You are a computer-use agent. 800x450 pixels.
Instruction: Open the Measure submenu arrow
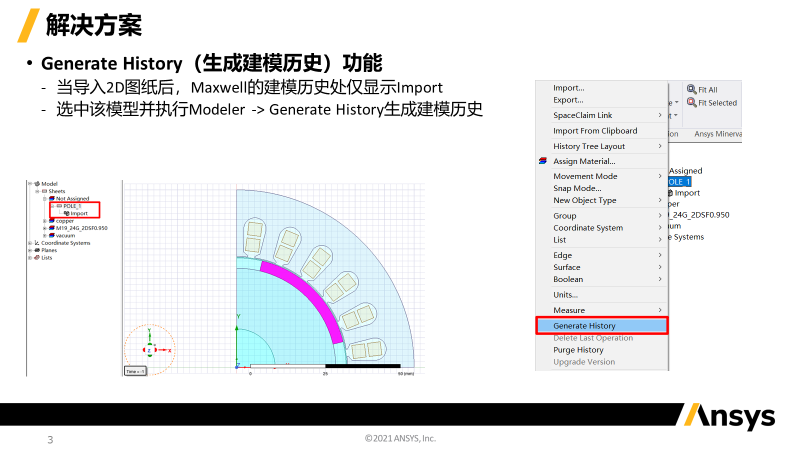pyautogui.click(x=660, y=310)
